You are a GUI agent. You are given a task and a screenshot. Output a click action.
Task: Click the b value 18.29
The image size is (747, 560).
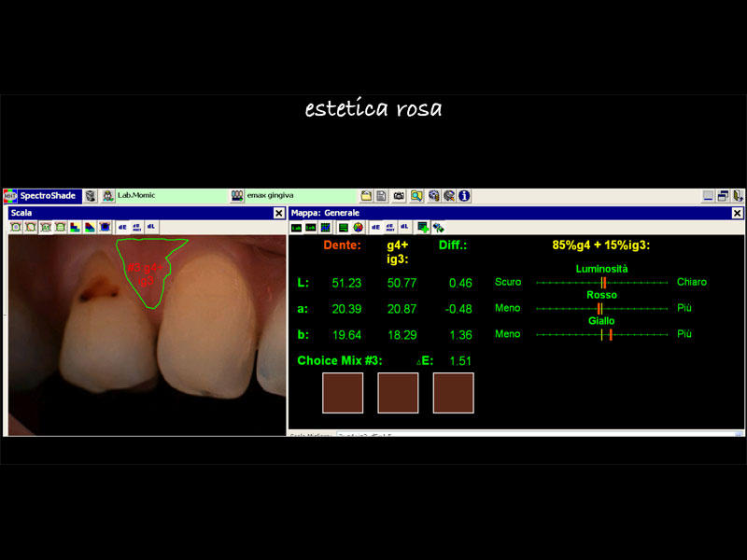[402, 335]
